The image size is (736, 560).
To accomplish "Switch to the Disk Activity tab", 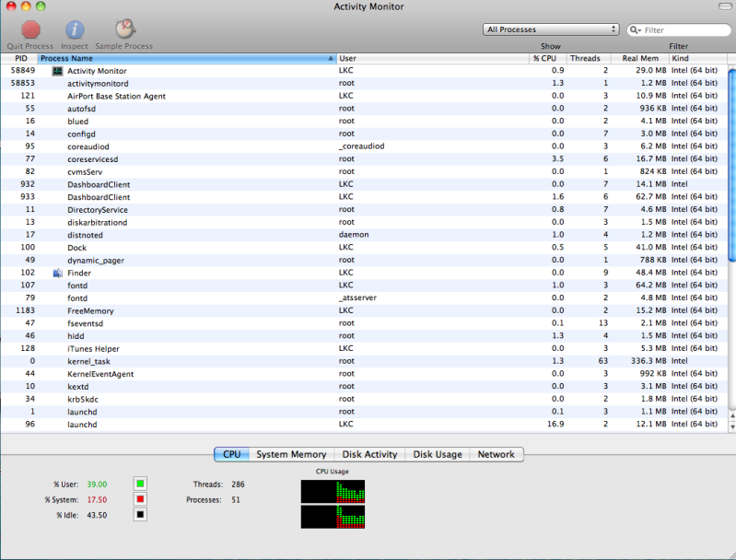I will pos(369,454).
